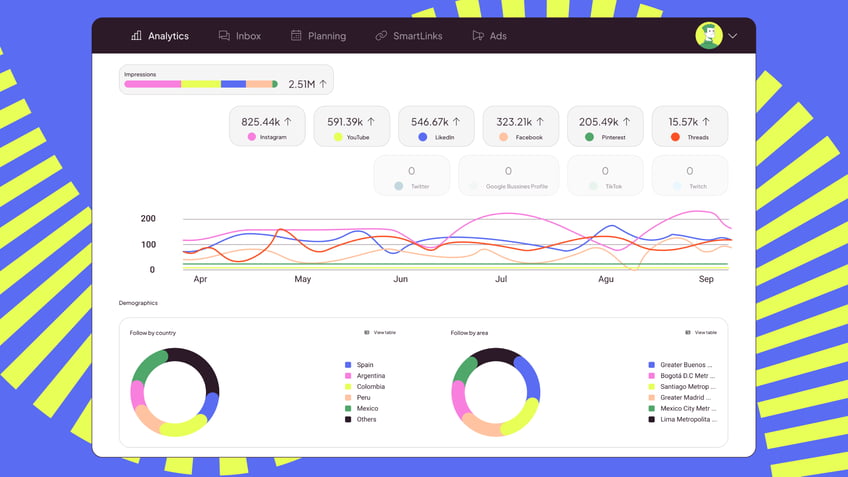The height and width of the screenshot is (477, 848).
Task: Click the 2.51M impressions total
Action: 302,84
